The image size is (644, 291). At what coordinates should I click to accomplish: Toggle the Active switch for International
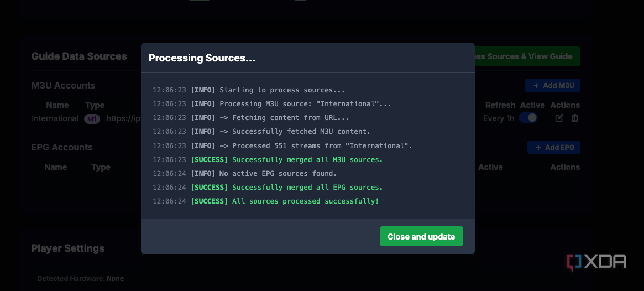pos(528,118)
